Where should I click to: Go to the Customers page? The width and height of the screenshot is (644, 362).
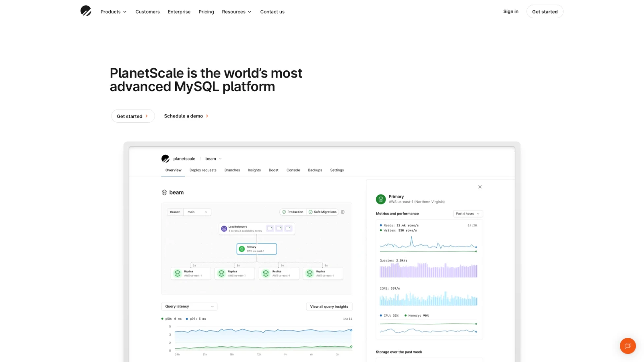147,12
